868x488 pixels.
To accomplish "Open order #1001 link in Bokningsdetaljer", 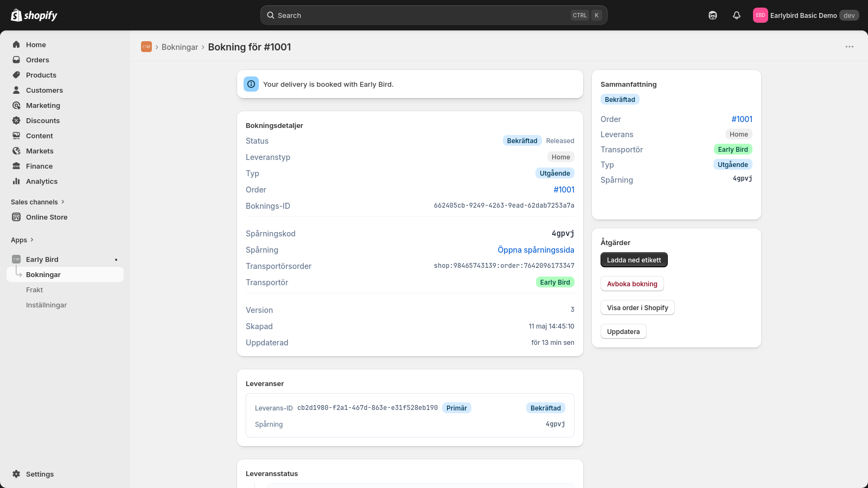I will tap(564, 190).
